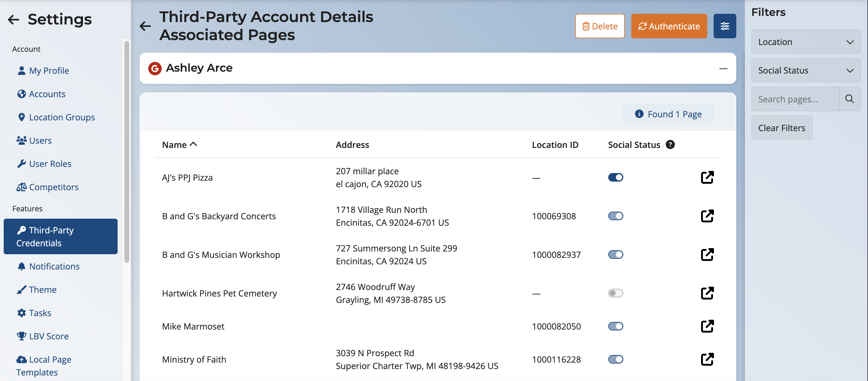The height and width of the screenshot is (381, 868).
Task: Open Notifications in settings sidebar
Action: pyautogui.click(x=54, y=266)
